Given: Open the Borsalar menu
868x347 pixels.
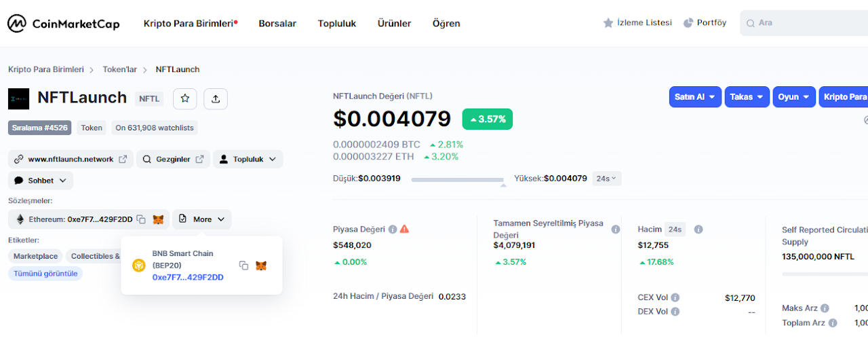Looking at the screenshot, I should point(277,23).
